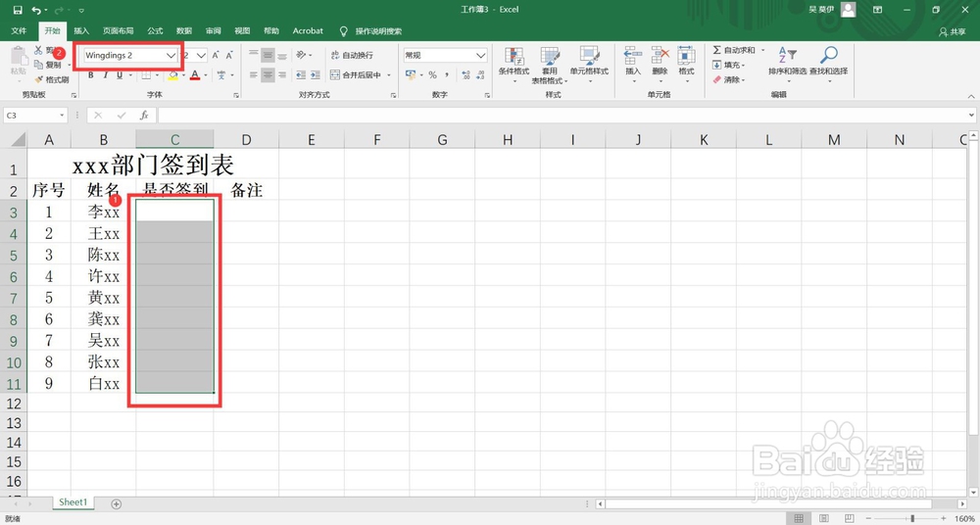Open the Merge and Center dropdown arrow
Viewport: 980px width, 525px height.
pyautogui.click(x=389, y=75)
